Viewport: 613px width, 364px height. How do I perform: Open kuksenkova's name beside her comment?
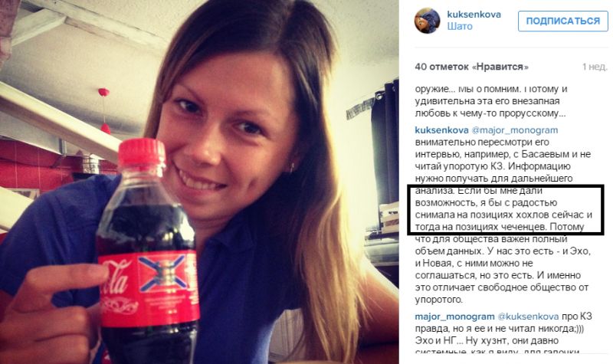point(441,130)
